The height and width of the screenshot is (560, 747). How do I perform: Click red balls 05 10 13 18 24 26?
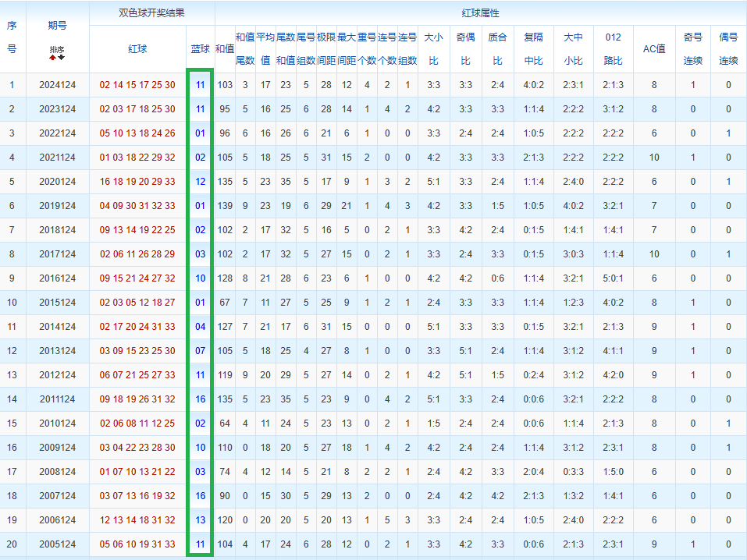tap(137, 133)
